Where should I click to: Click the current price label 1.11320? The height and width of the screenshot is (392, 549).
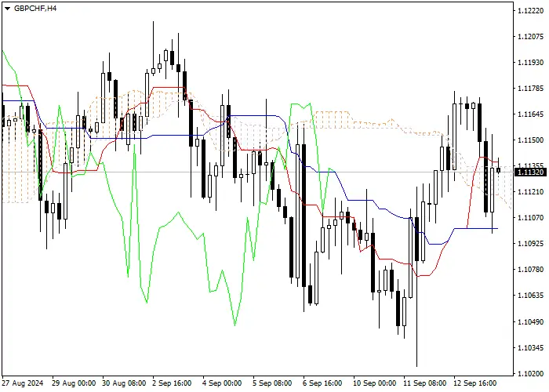click(x=531, y=172)
